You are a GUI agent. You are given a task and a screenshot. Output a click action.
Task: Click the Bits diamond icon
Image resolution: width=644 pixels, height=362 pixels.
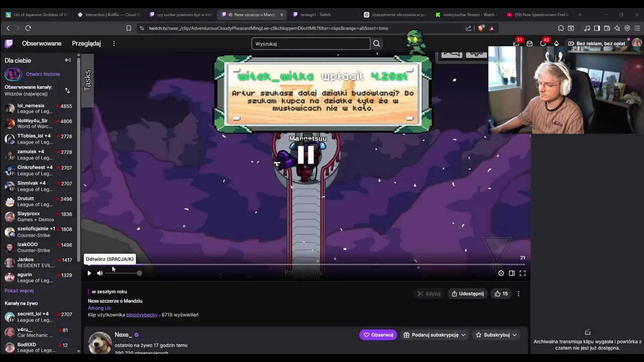556,44
